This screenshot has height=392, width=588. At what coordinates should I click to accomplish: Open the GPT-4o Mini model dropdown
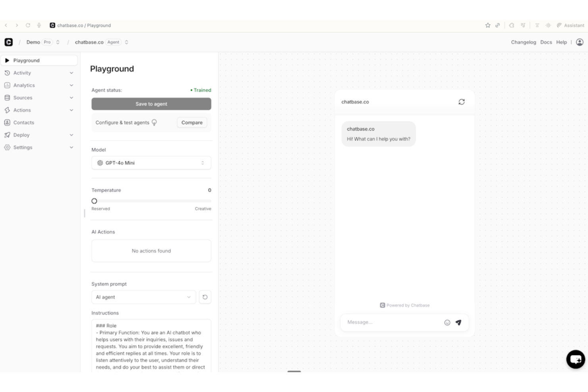coord(151,162)
